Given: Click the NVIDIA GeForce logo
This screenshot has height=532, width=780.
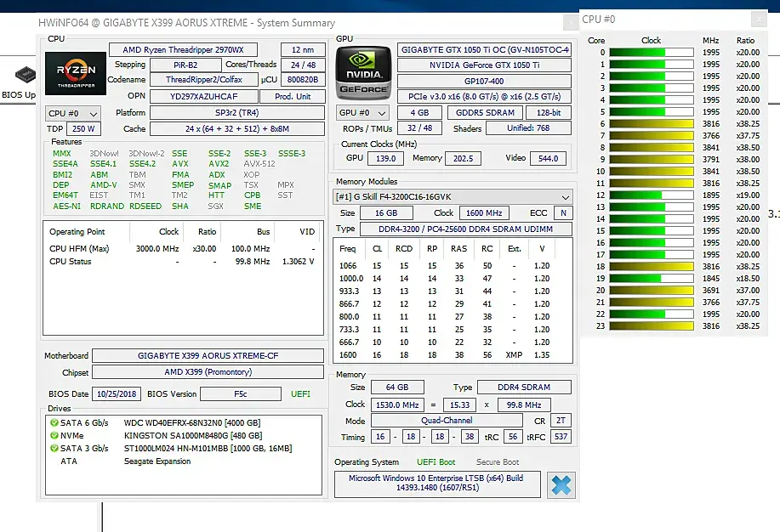Looking at the screenshot, I should (x=364, y=73).
